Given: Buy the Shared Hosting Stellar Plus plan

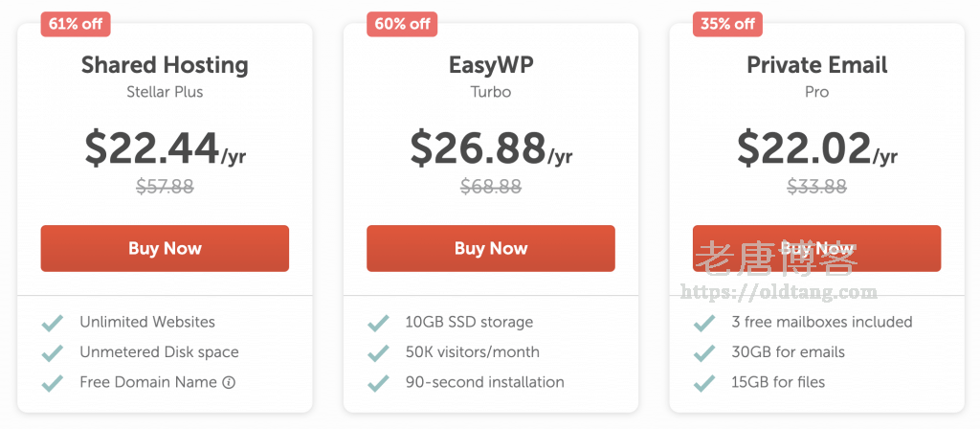Looking at the screenshot, I should pos(165,248).
